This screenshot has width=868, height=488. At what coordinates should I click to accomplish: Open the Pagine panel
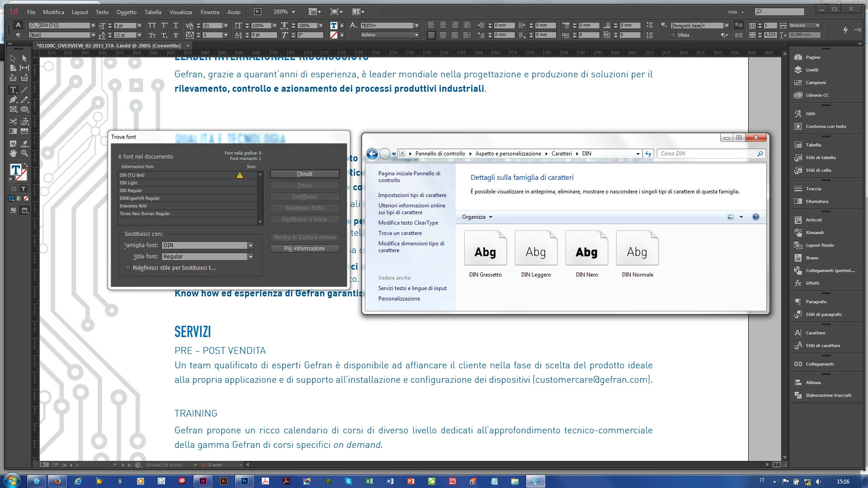pos(812,57)
